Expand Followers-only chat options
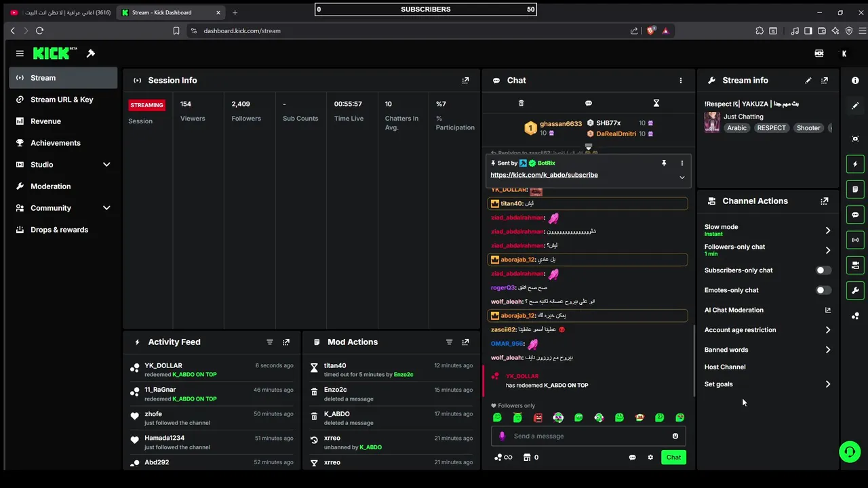Viewport: 868px width, 488px height. 828,250
